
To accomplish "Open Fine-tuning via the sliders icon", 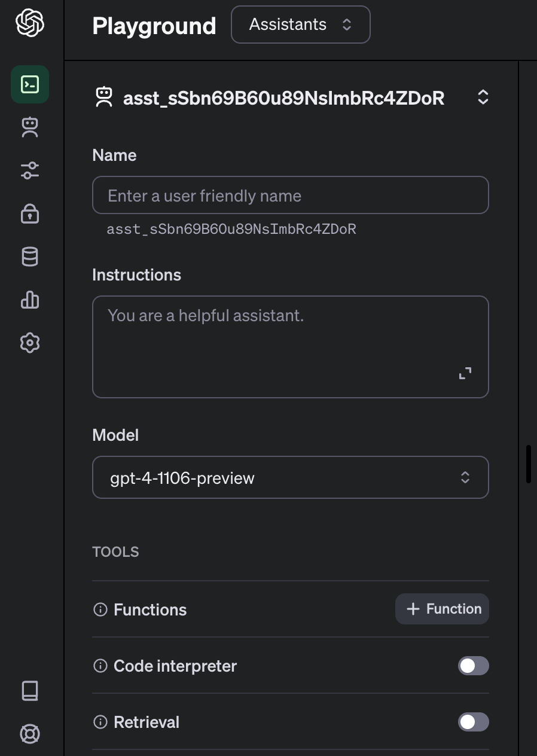I will [29, 170].
